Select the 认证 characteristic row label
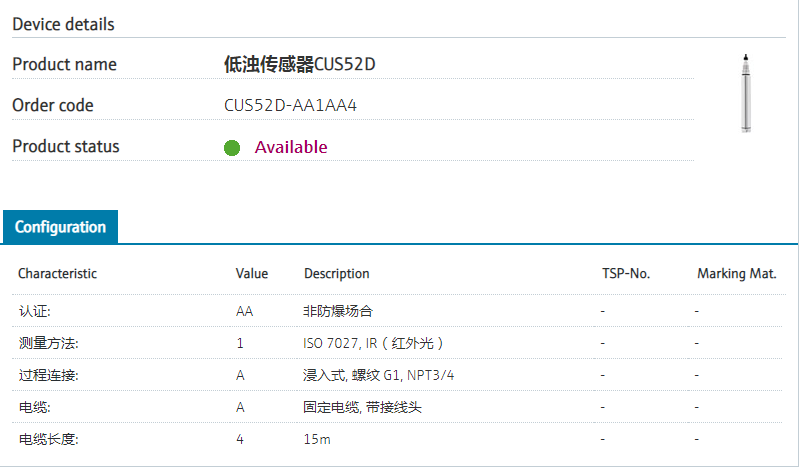Screen dimensions: 800x467 click(x=34, y=311)
